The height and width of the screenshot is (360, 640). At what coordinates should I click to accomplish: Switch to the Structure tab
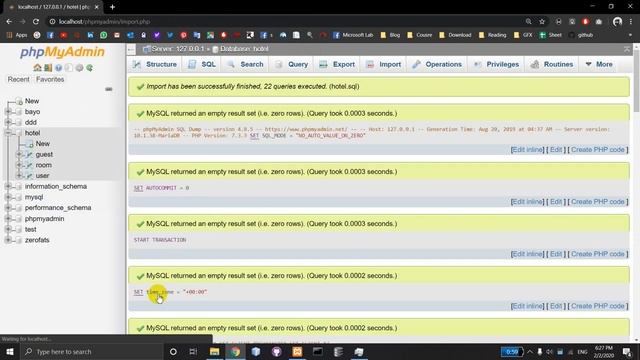click(155, 64)
